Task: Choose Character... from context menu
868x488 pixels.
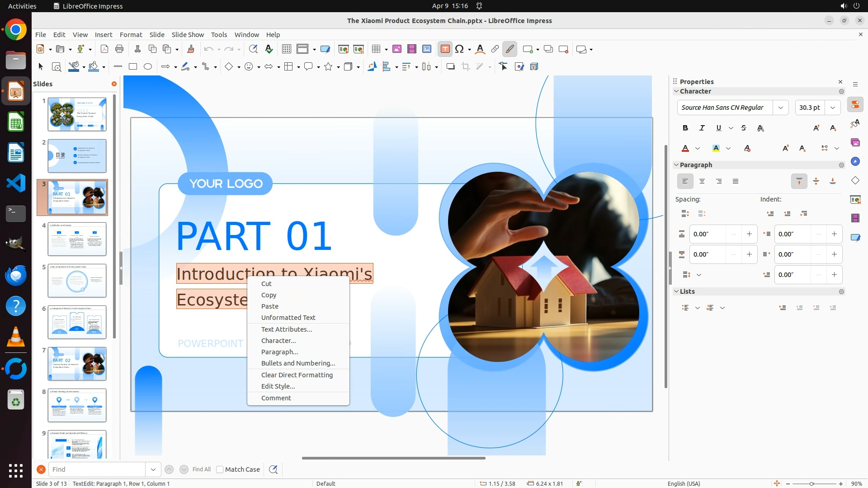Action: (x=278, y=341)
